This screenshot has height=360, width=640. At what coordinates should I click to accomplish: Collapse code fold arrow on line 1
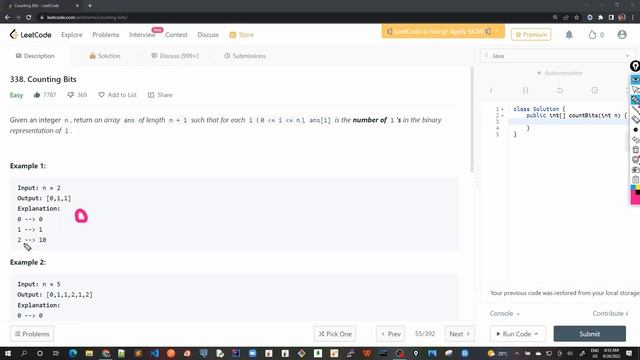502,109
